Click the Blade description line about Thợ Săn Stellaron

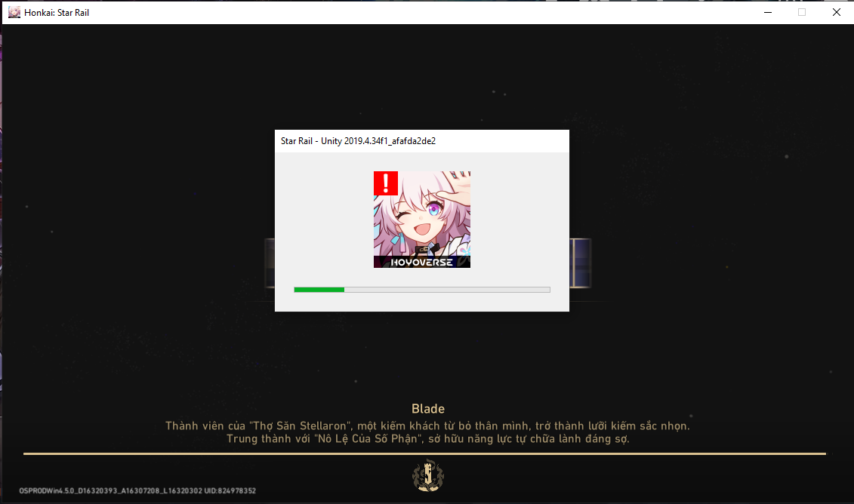pos(427,426)
